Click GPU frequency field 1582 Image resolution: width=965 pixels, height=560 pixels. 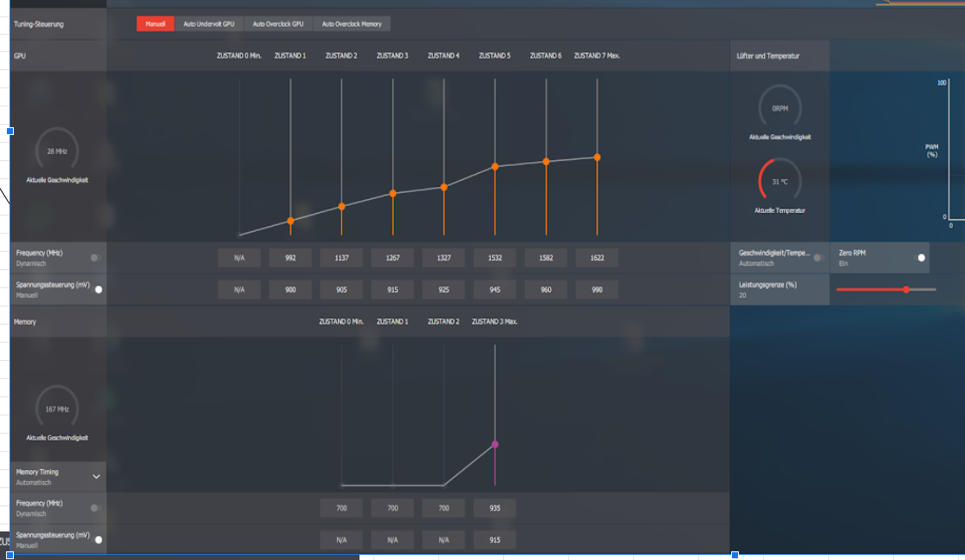tap(546, 258)
